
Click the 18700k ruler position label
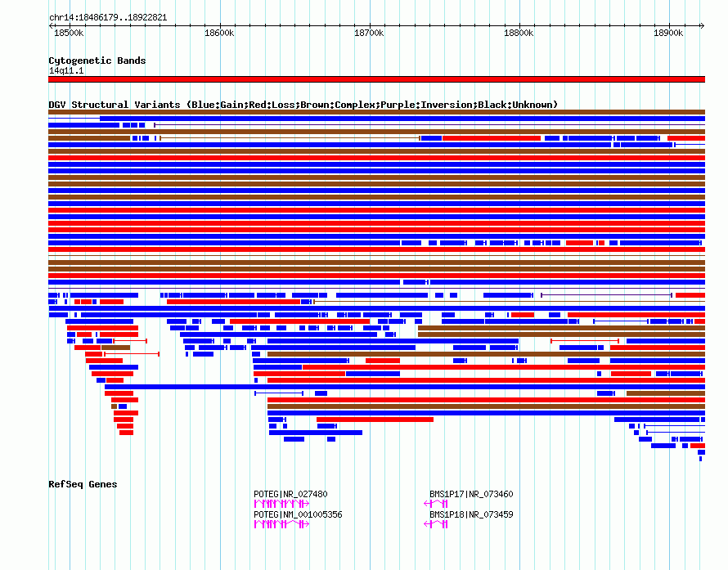point(369,33)
